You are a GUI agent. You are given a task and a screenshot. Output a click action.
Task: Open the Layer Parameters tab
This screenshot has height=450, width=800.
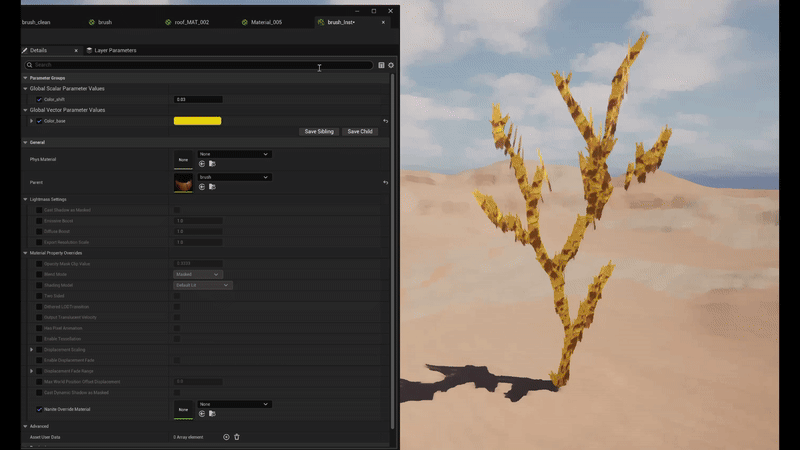click(112, 51)
